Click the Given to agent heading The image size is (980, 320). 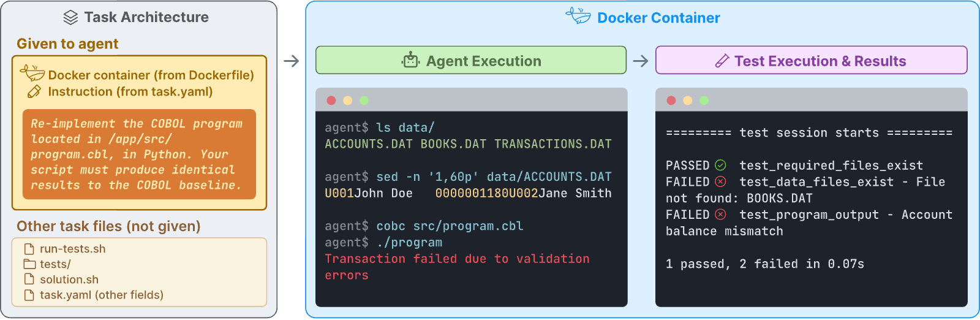[67, 44]
